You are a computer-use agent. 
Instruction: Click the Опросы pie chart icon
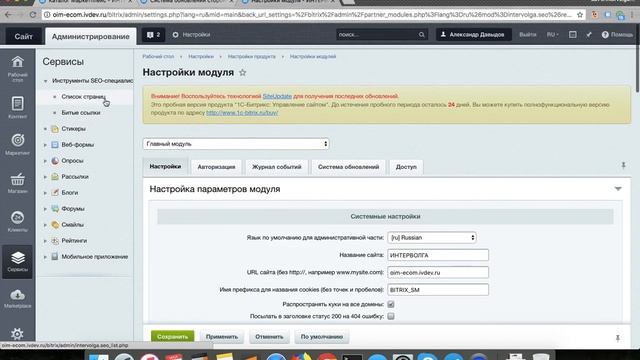(x=55, y=161)
